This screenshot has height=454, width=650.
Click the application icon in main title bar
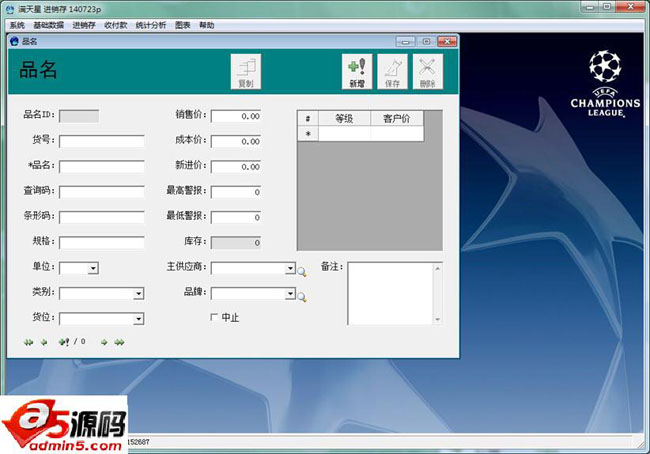[10, 9]
